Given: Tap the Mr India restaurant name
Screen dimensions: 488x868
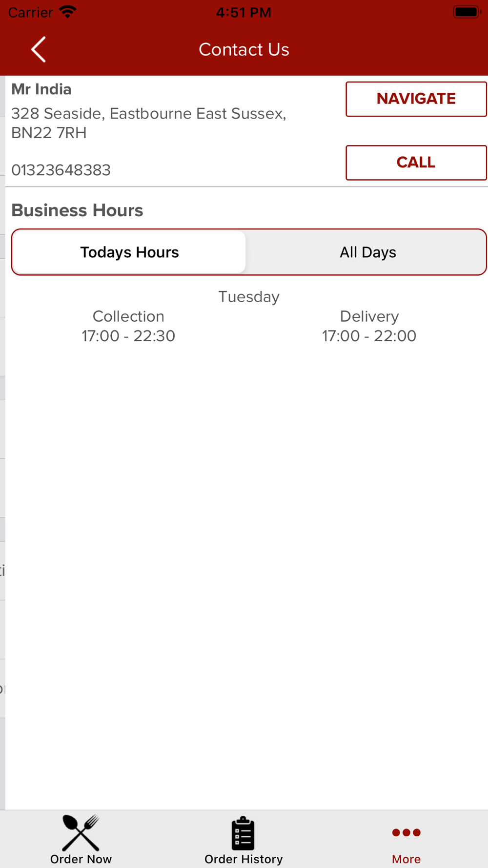Looking at the screenshot, I should pos(41,89).
